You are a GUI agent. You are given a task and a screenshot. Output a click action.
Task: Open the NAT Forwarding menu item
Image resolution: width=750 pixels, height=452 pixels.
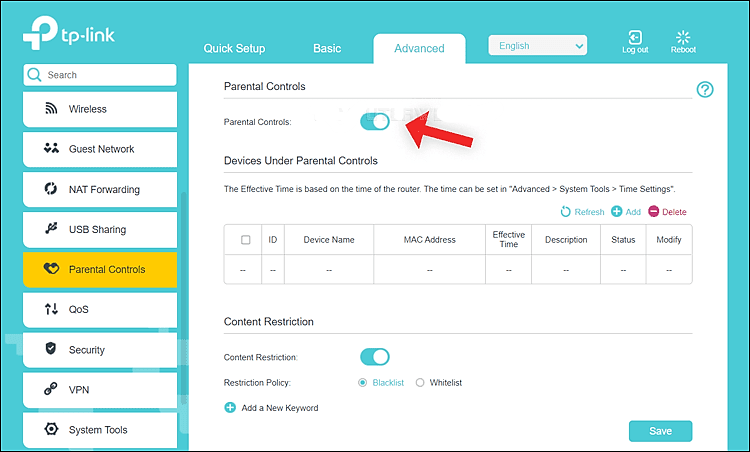100,189
